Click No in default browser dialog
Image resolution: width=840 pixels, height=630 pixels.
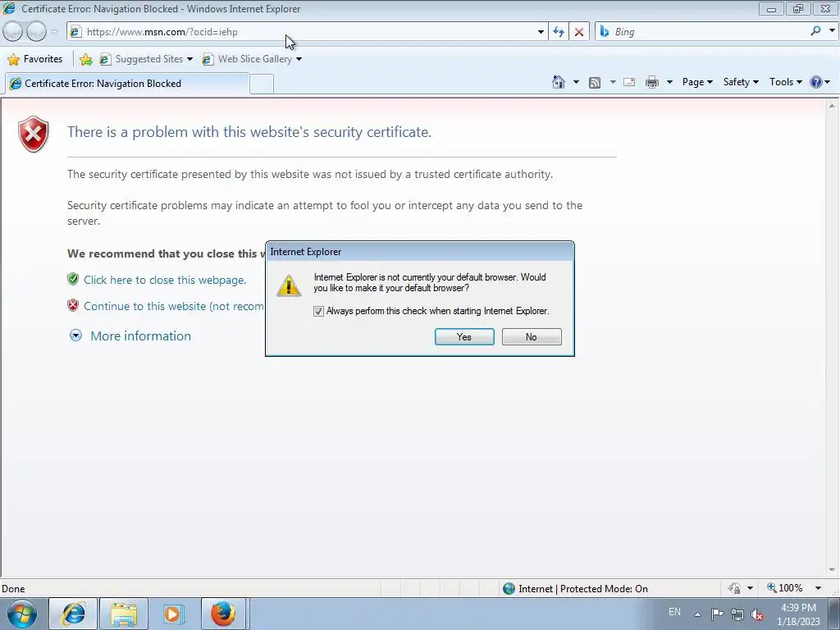point(532,337)
